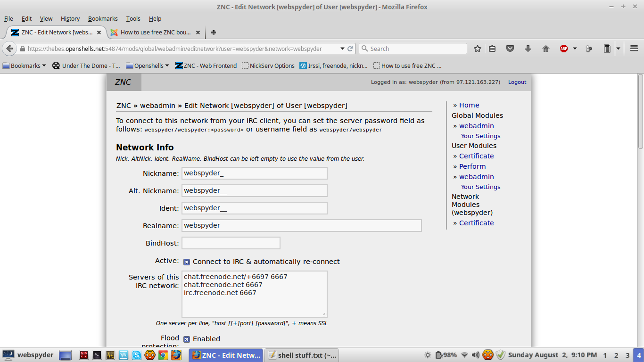Open the dropdown arrow beside the clipboard toolbar icon
Screen dimensions: 644x362
618,49
